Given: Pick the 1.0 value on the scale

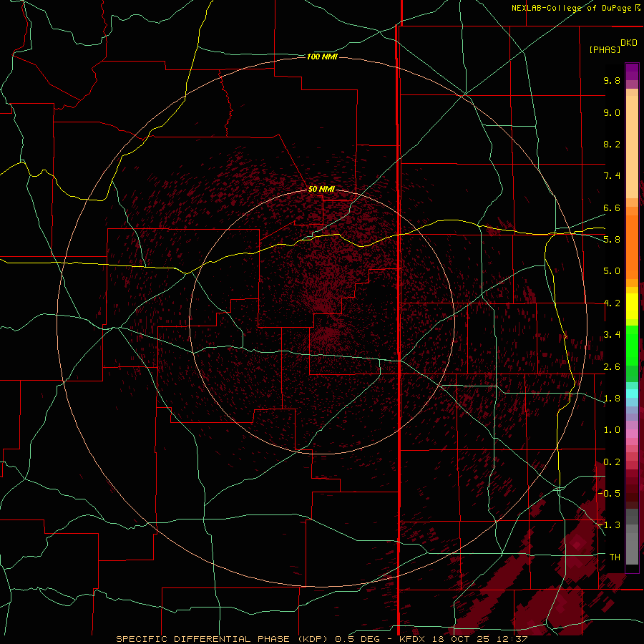Looking at the screenshot, I should click(612, 430).
